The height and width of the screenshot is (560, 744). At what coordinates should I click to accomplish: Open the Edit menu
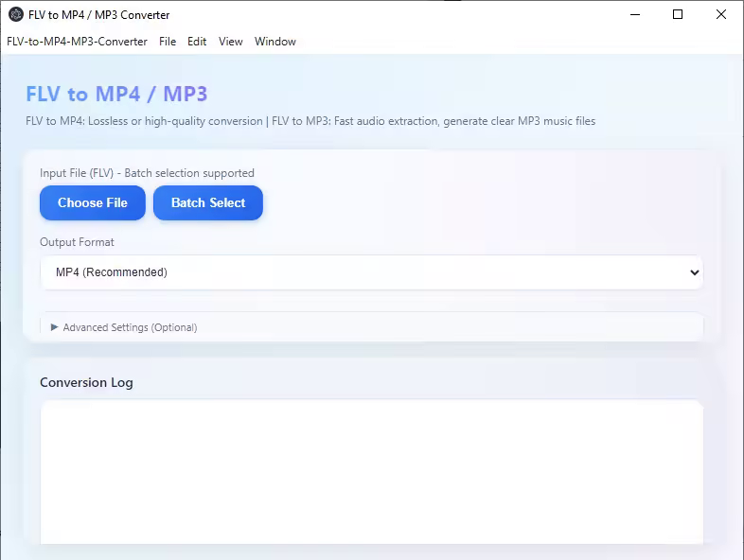coord(197,42)
